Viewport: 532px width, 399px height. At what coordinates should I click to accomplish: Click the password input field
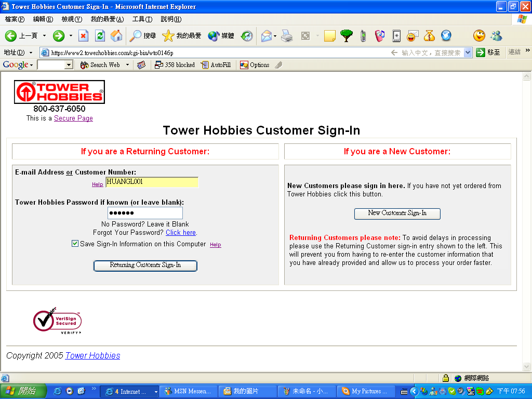point(145,213)
